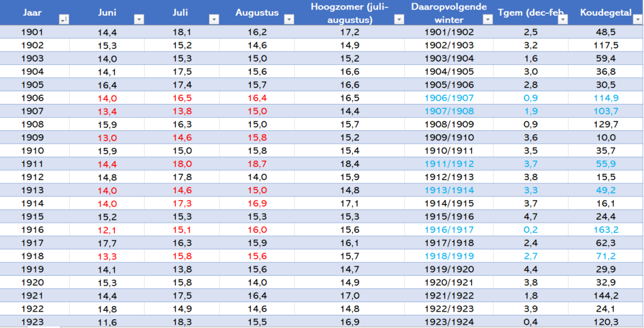Viewport: 644px width, 328px height.
Task: Open the Juni column filter dropdown
Action: coord(139,20)
